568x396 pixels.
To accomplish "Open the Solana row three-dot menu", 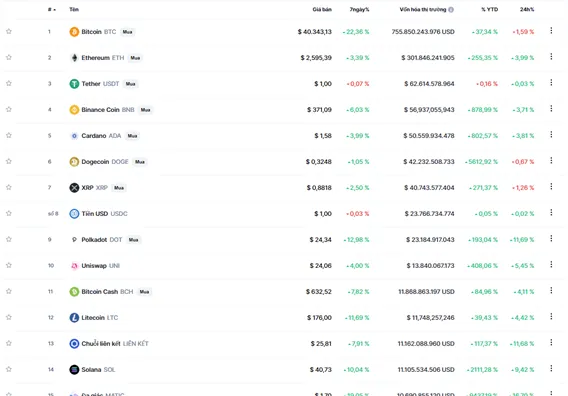I will [551, 368].
